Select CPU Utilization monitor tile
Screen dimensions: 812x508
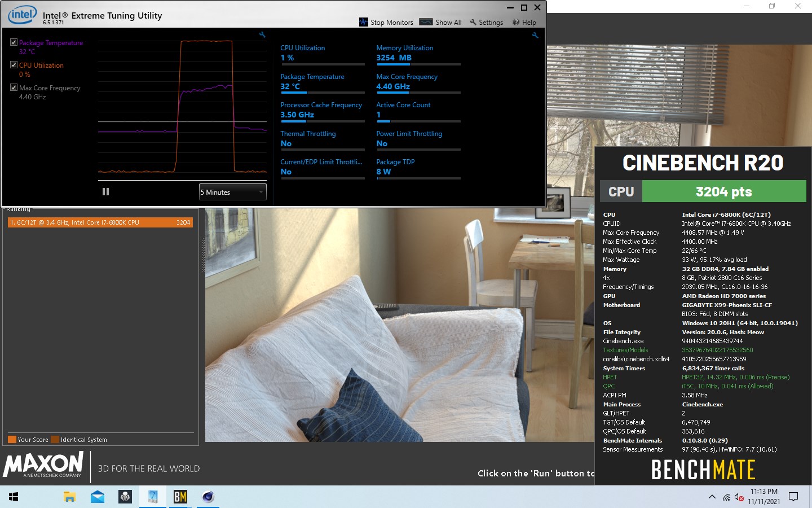tap(323, 54)
